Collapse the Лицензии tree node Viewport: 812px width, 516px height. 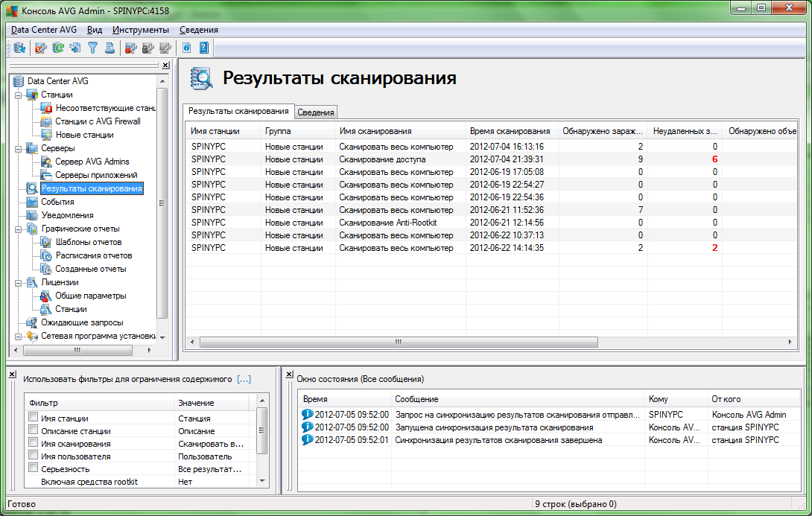(19, 283)
